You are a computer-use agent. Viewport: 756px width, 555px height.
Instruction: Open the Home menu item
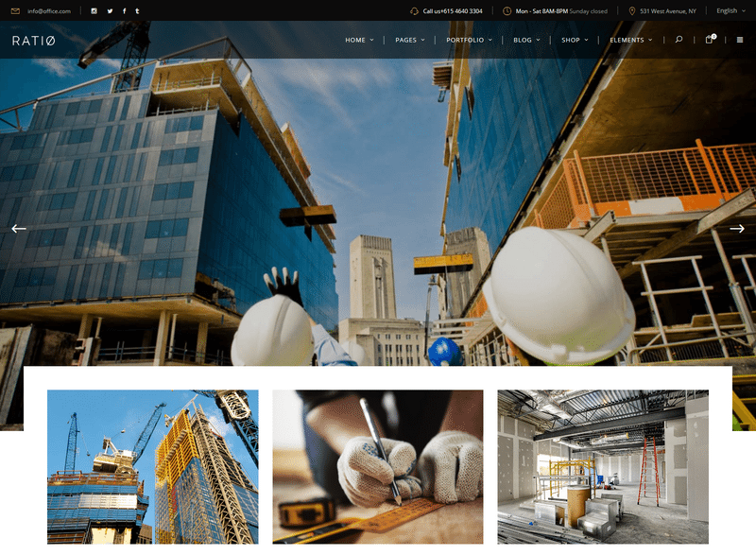pos(359,40)
